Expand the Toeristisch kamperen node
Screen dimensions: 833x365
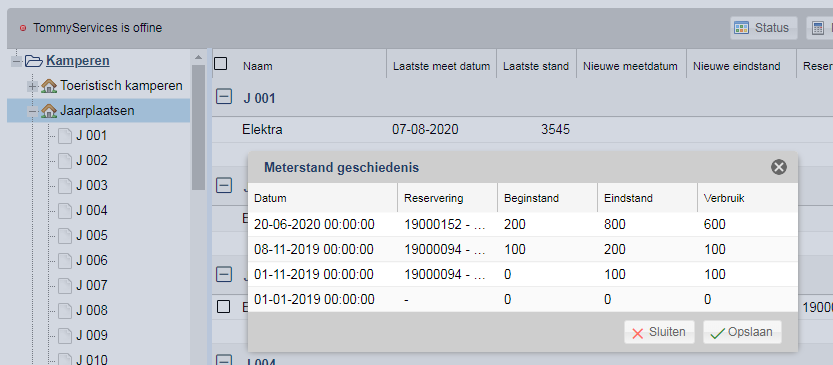(32, 86)
